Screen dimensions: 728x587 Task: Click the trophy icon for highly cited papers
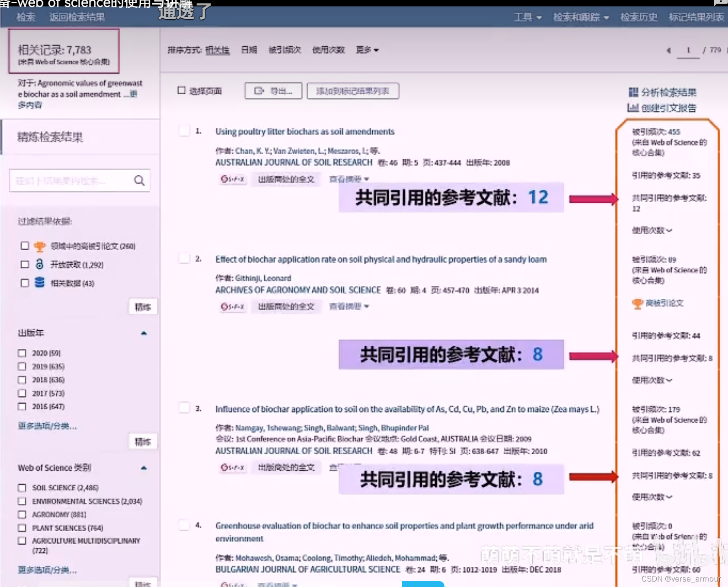[x=40, y=247]
